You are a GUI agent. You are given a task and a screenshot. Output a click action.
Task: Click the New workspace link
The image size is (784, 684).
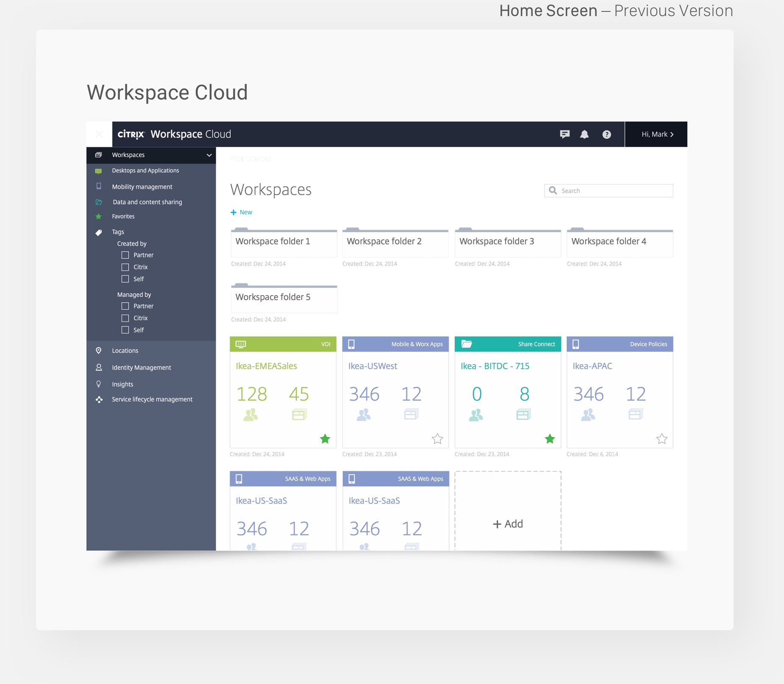pyautogui.click(x=242, y=212)
